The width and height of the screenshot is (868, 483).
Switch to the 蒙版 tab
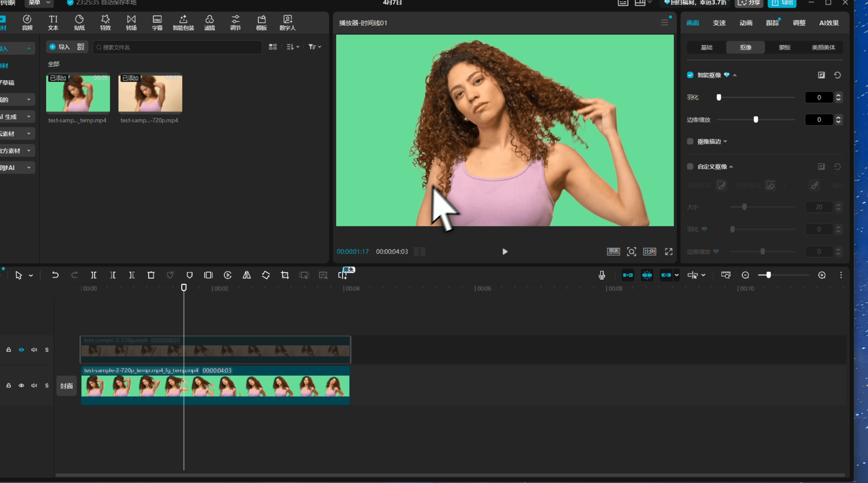click(x=784, y=47)
